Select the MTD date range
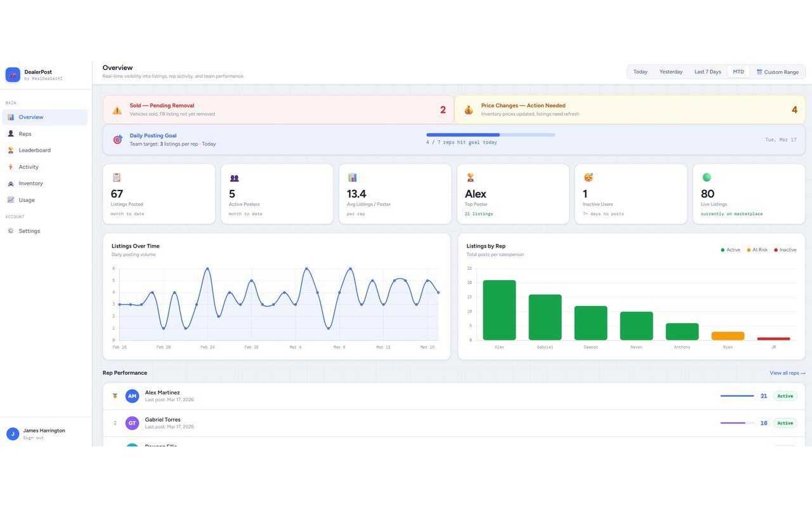 point(738,72)
